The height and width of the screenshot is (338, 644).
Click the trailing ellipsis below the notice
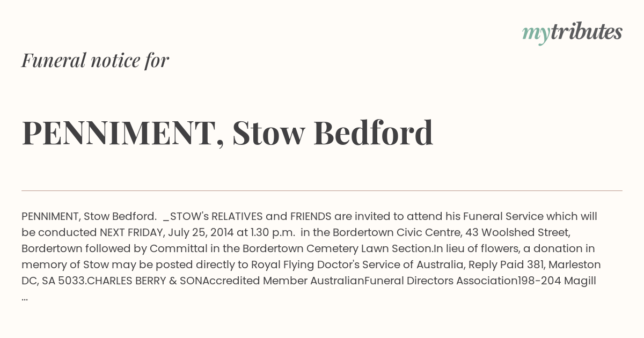(25, 298)
